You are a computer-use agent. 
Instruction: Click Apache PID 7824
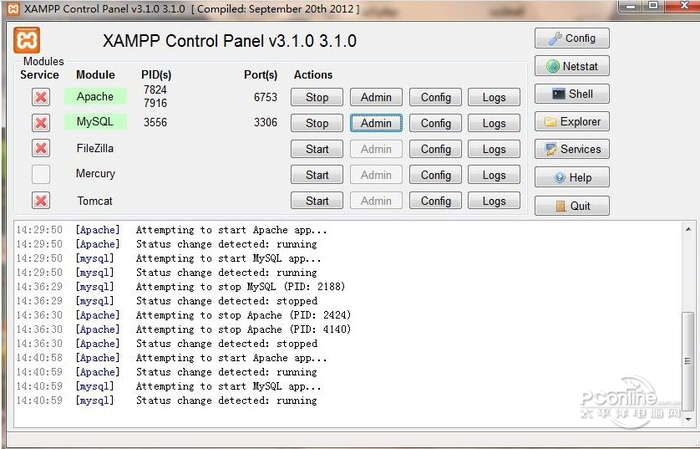pyautogui.click(x=155, y=90)
